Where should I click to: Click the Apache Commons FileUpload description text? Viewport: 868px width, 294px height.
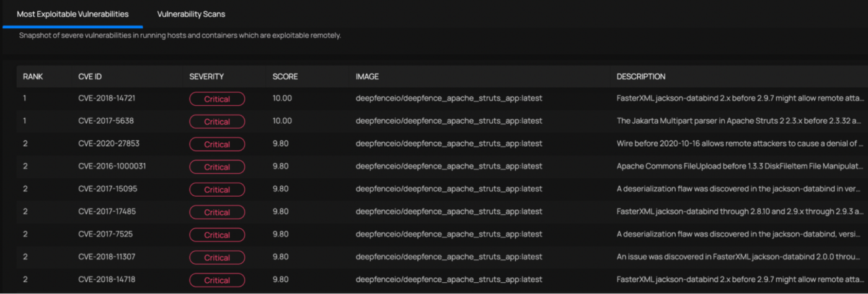pyautogui.click(x=740, y=166)
